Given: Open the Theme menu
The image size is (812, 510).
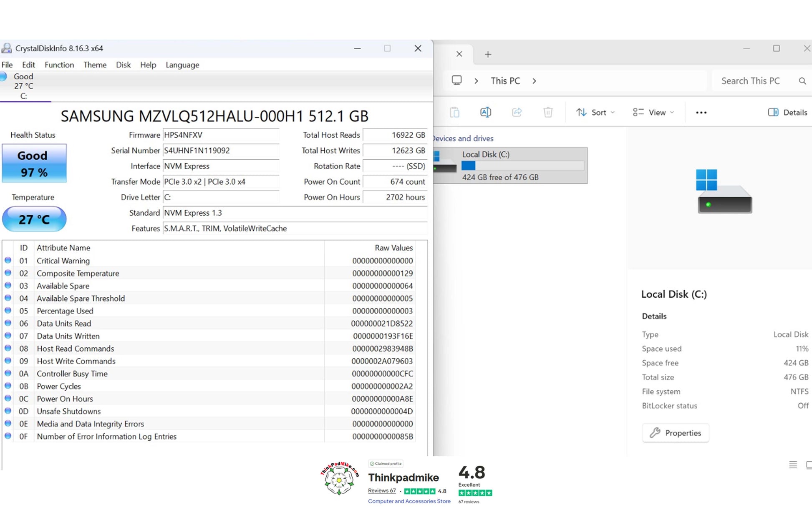Looking at the screenshot, I should coord(95,65).
